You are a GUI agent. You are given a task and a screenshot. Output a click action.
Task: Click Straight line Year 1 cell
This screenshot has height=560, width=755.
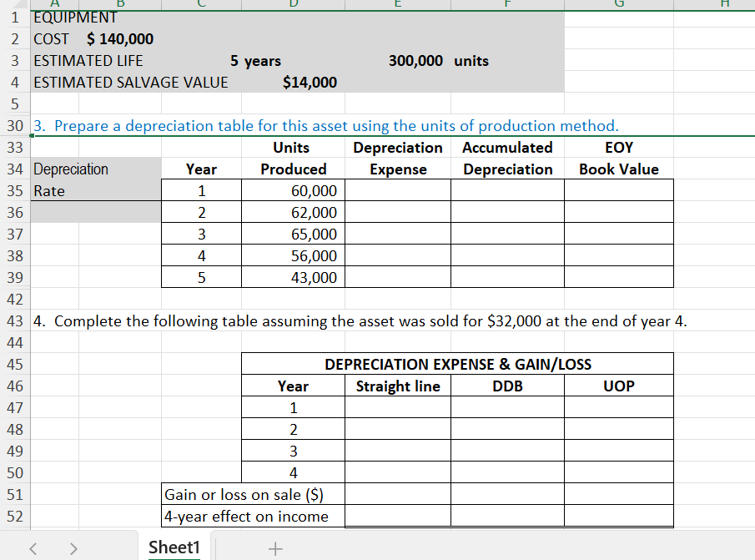pos(398,407)
